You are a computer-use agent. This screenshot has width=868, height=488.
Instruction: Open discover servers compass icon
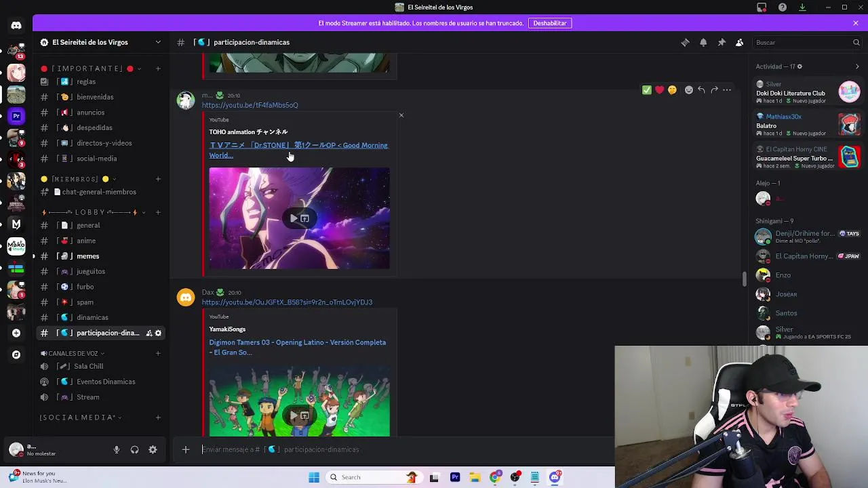pyautogui.click(x=16, y=354)
